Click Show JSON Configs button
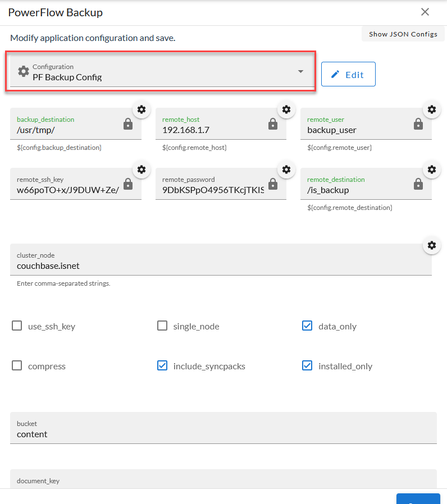Screen dimensions: 447x504 coord(403,34)
